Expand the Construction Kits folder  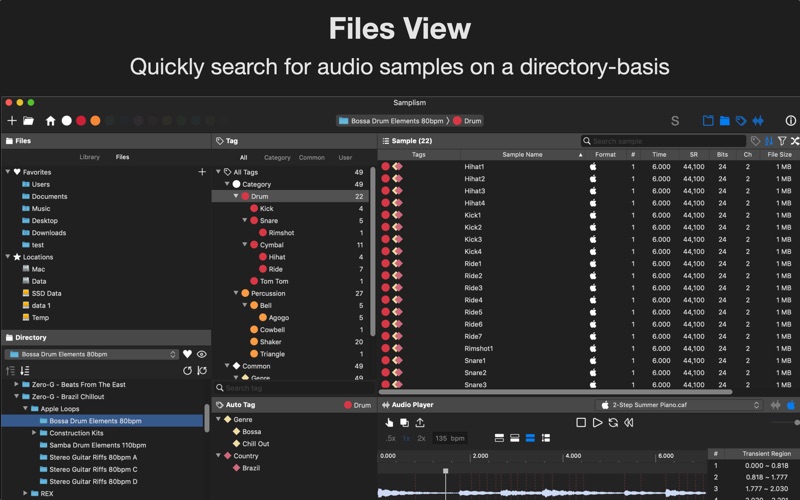click(34, 433)
